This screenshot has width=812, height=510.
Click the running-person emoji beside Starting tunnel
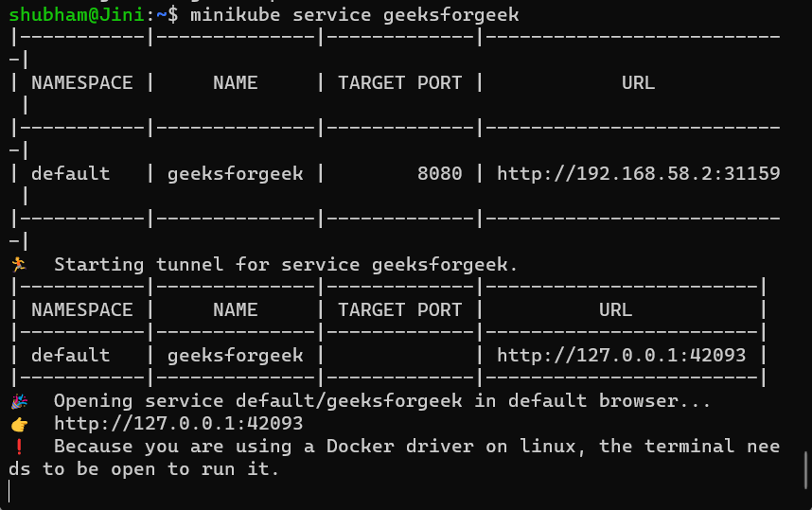17,264
